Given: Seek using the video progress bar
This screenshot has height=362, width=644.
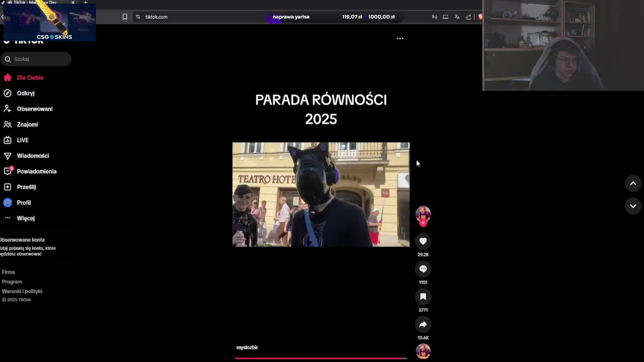Looking at the screenshot, I should click(x=321, y=358).
